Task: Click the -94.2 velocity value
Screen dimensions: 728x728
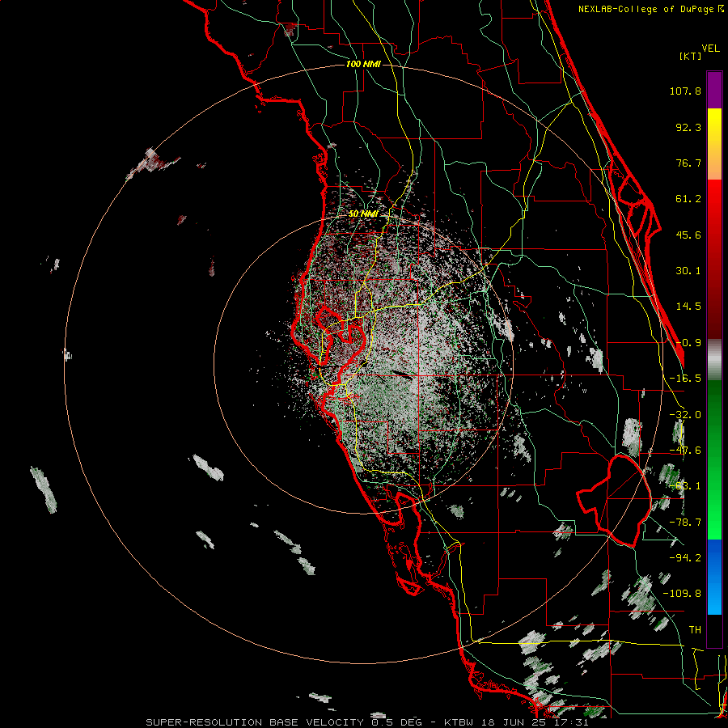Action: click(x=685, y=557)
